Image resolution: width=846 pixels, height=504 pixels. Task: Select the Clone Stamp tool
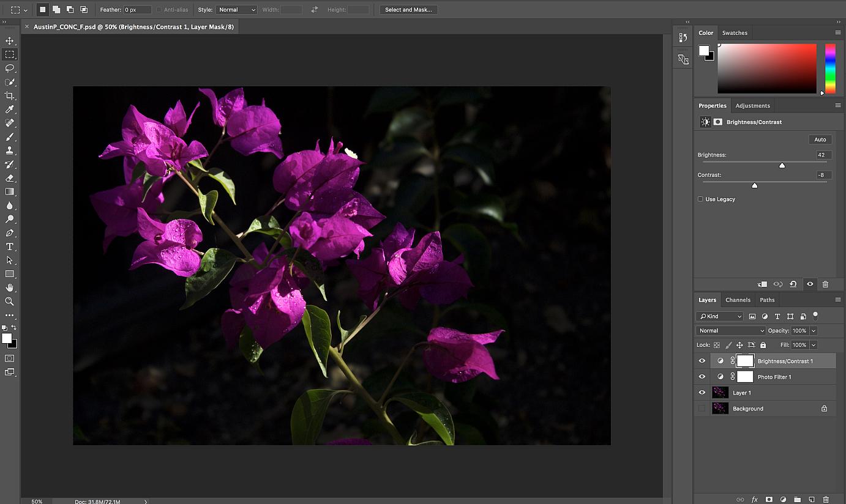(x=10, y=150)
